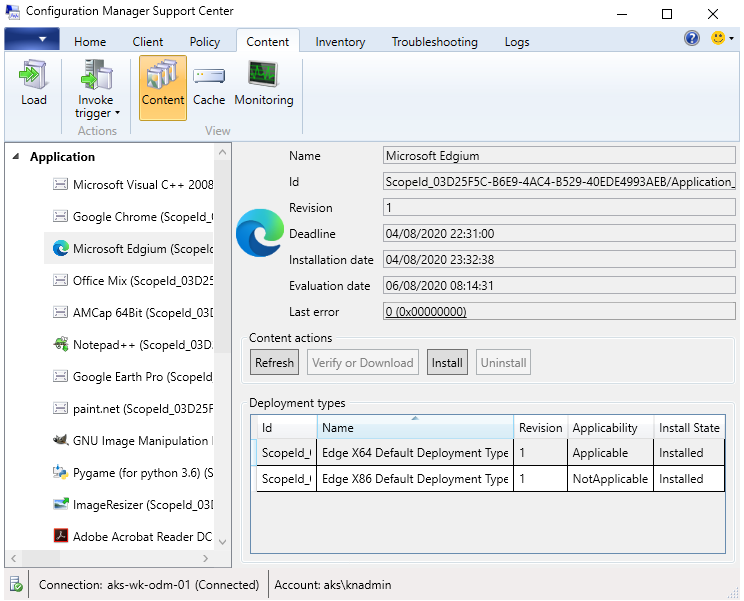The image size is (744, 601).
Task: Click the Load ribbon icon
Action: [x=33, y=83]
